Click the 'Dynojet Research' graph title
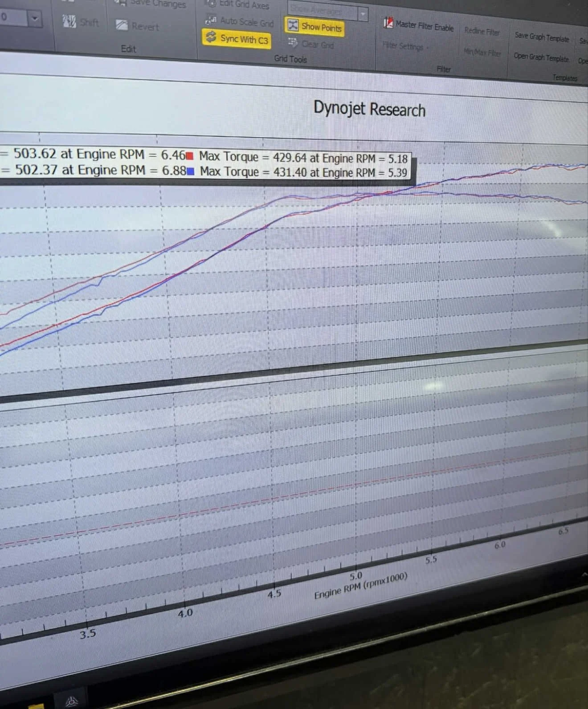588x709 pixels. coord(369,109)
